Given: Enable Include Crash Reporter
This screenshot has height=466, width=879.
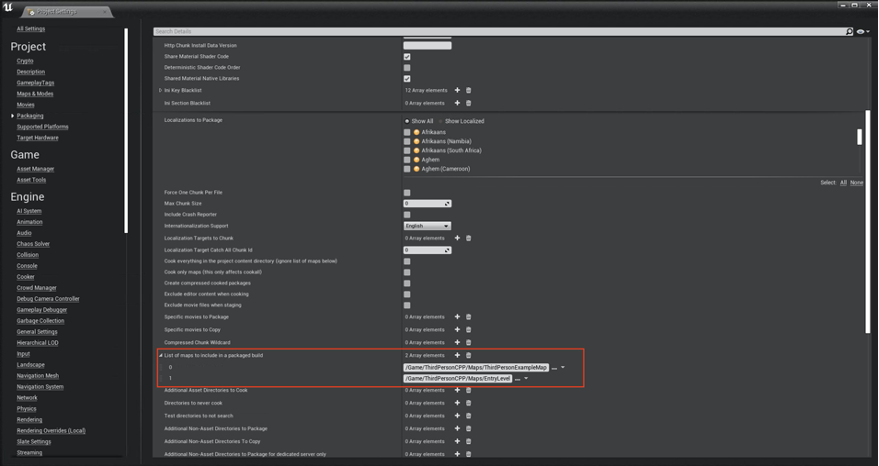Looking at the screenshot, I should click(407, 215).
